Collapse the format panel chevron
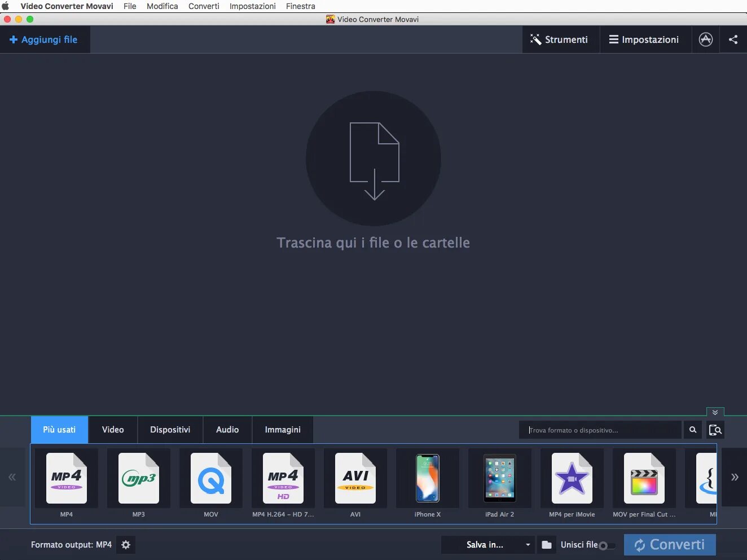Image resolution: width=747 pixels, height=560 pixels. 715,412
